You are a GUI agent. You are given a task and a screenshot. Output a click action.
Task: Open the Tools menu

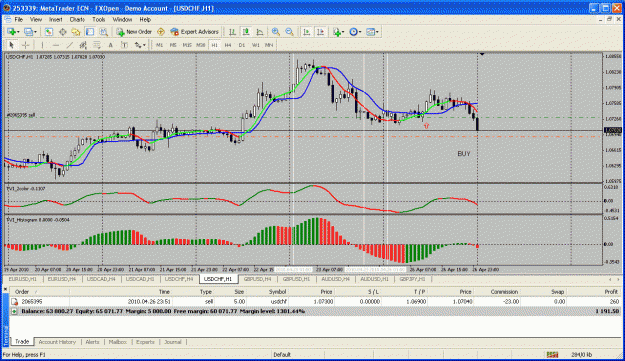point(98,20)
